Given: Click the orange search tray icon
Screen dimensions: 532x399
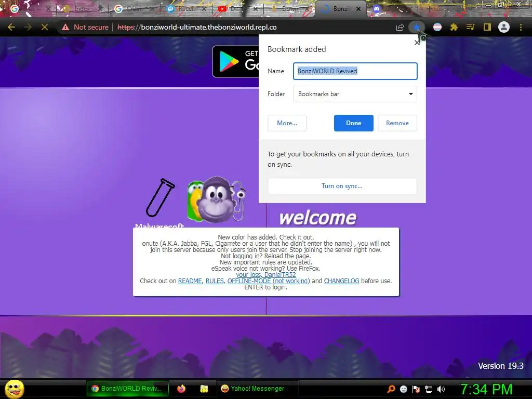Looking at the screenshot, I should coord(391,389).
